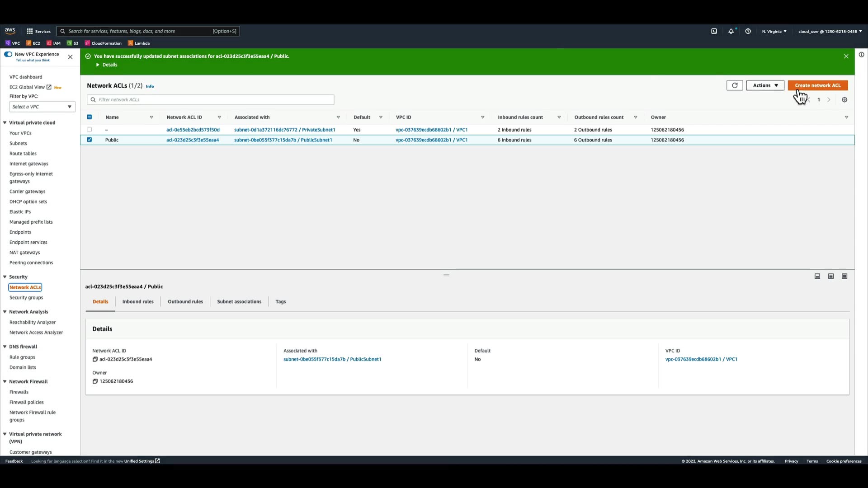Open the table preferences gear icon
868x488 pixels.
point(844,100)
